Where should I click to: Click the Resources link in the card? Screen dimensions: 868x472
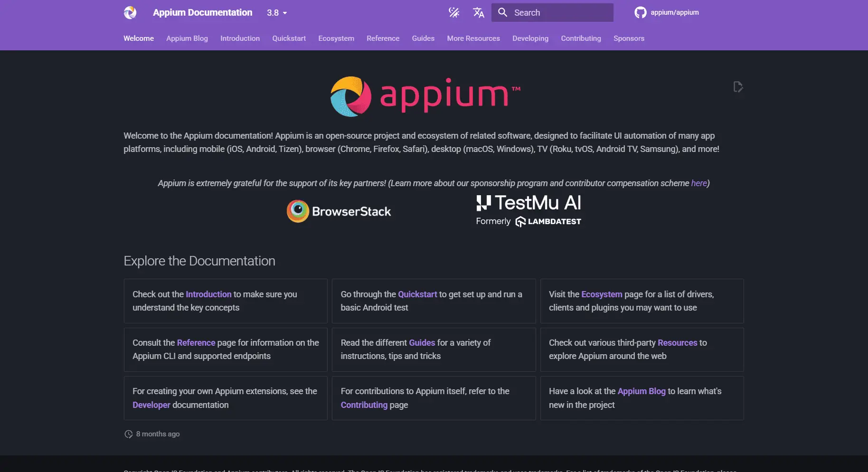click(x=678, y=343)
